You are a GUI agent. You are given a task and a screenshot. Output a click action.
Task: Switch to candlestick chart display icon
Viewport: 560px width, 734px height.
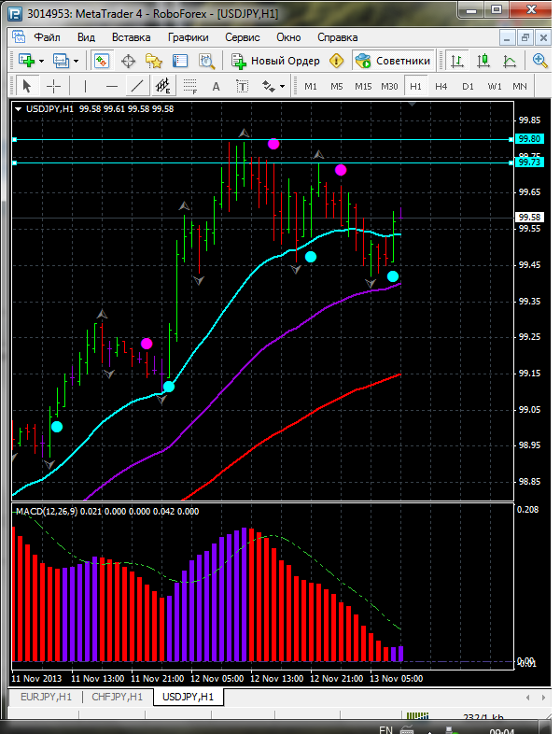click(x=483, y=61)
